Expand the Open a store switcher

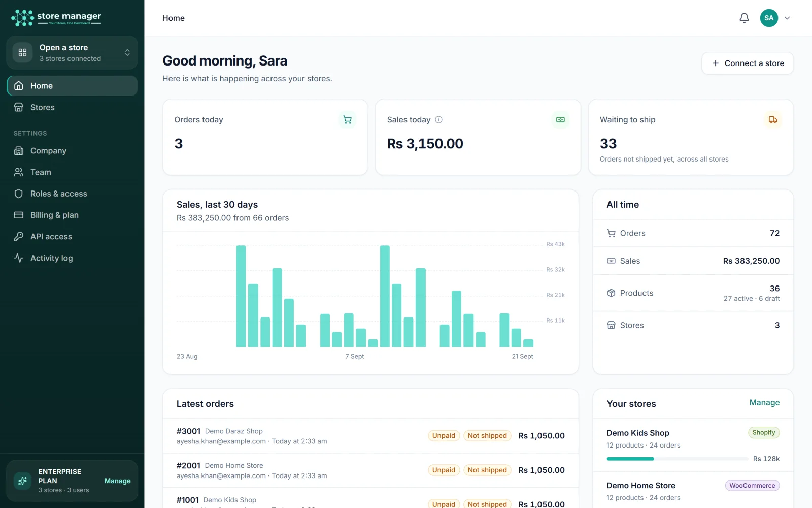pos(72,52)
